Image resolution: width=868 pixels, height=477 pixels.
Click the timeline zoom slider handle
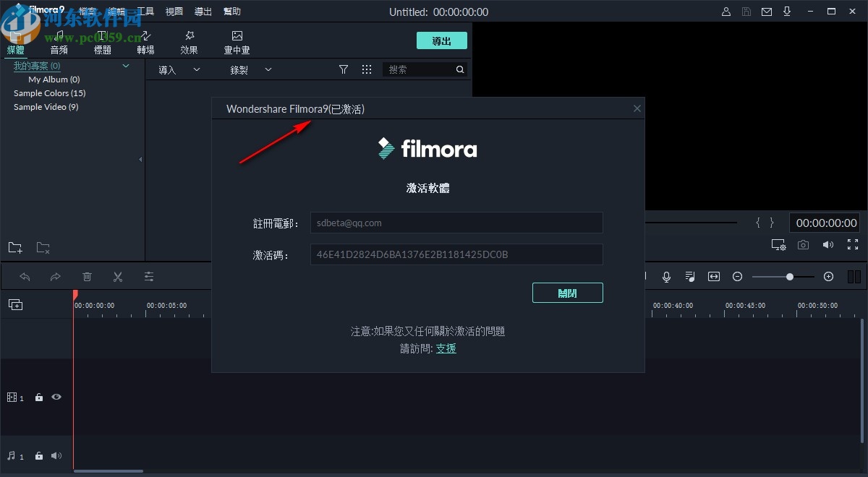(790, 277)
